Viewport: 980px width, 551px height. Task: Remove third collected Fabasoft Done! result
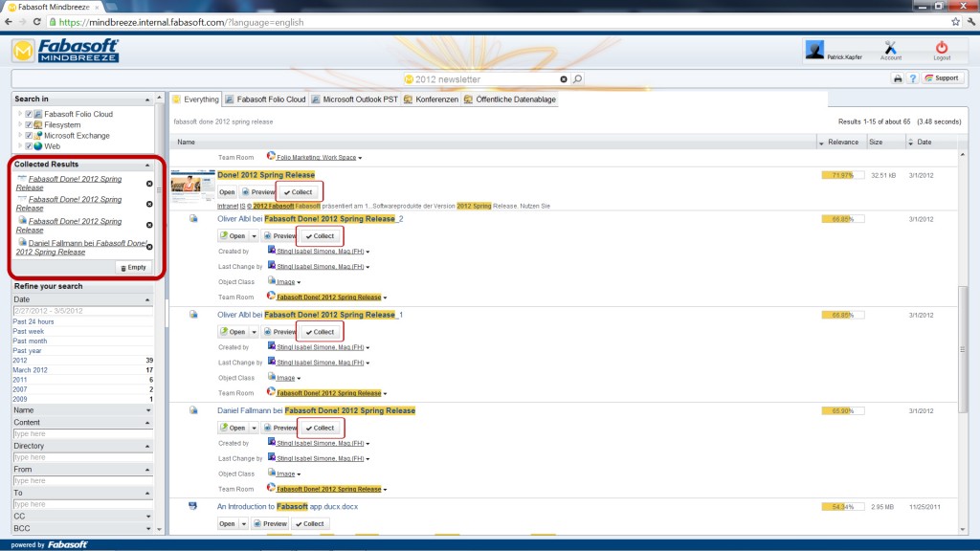[149, 225]
